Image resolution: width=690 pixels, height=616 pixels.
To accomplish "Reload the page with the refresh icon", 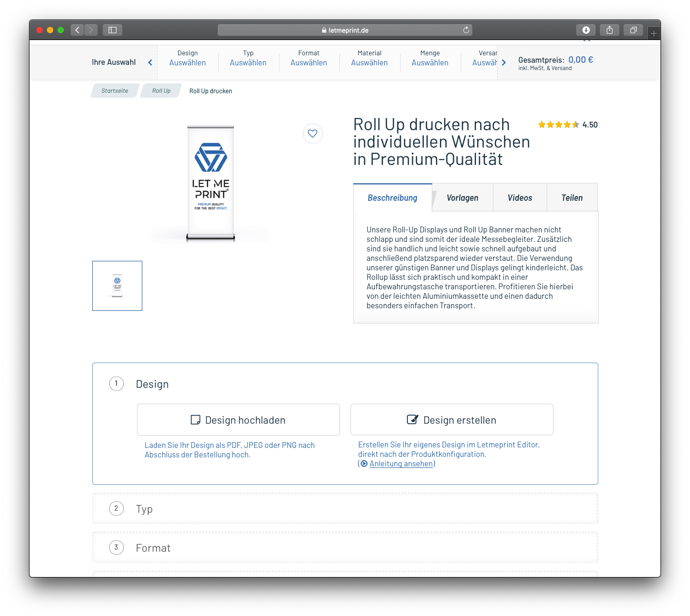I will 466,30.
